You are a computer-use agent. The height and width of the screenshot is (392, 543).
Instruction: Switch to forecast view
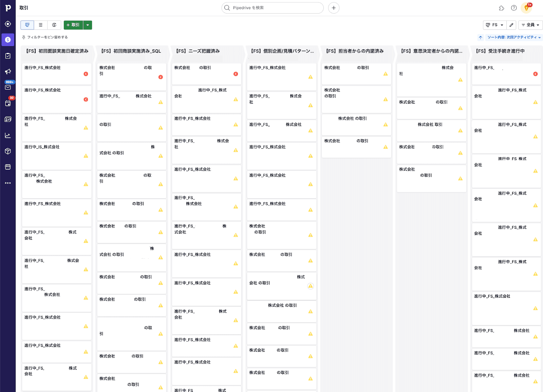[x=54, y=25]
